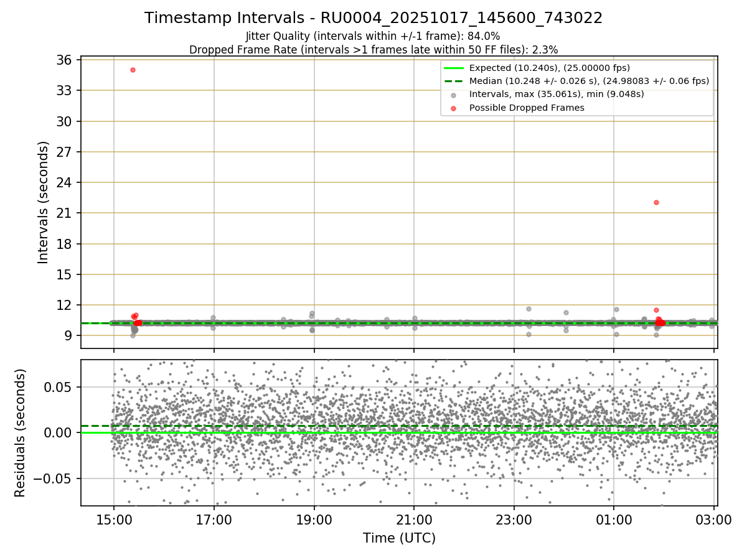Click the 35-second red outlier point
Viewport: 747px width, 560px height.
coord(133,70)
